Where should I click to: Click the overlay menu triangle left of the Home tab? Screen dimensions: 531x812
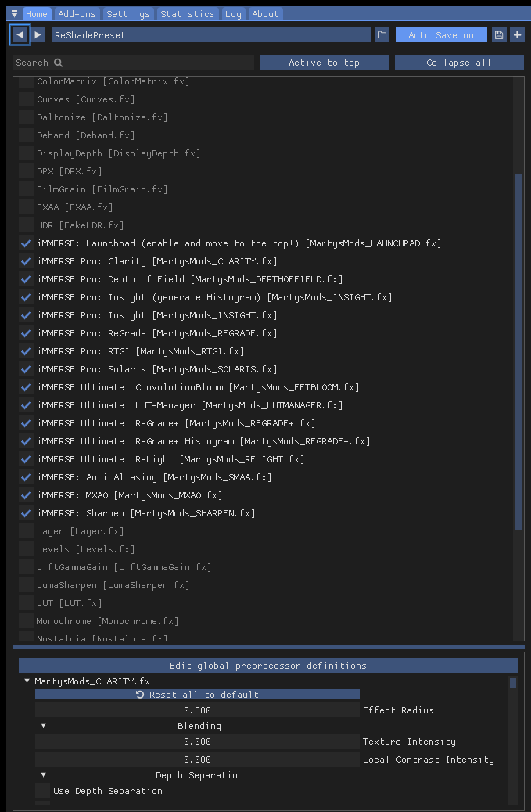[15, 14]
